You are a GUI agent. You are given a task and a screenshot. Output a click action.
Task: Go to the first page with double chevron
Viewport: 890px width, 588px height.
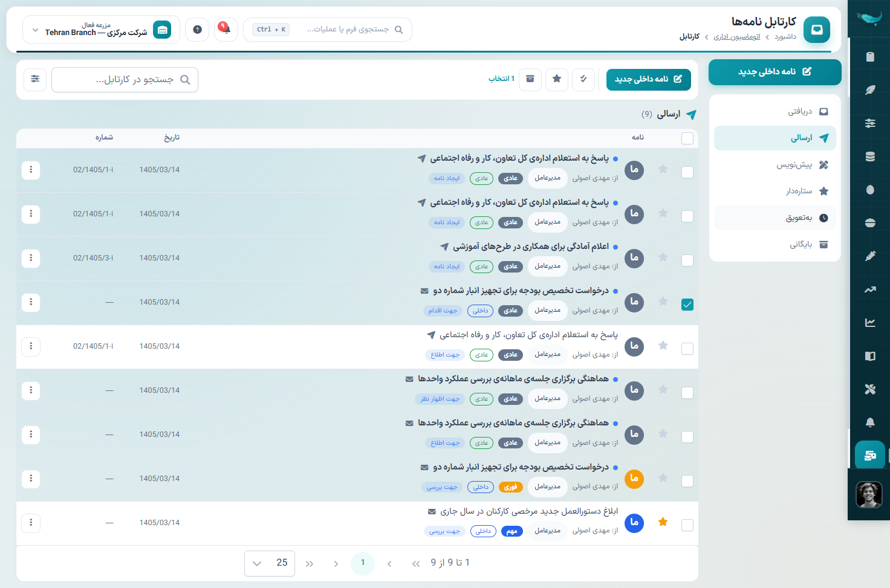pyautogui.click(x=416, y=564)
